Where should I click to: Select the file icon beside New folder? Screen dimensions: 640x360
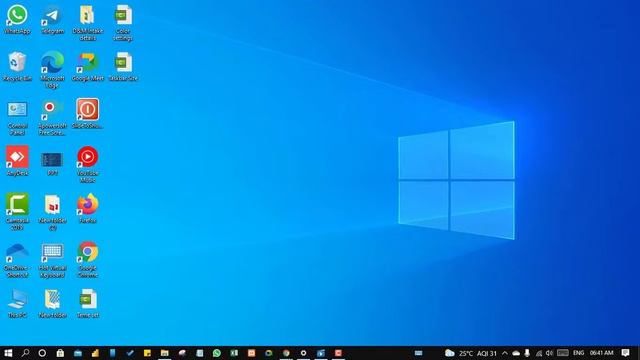87,304
